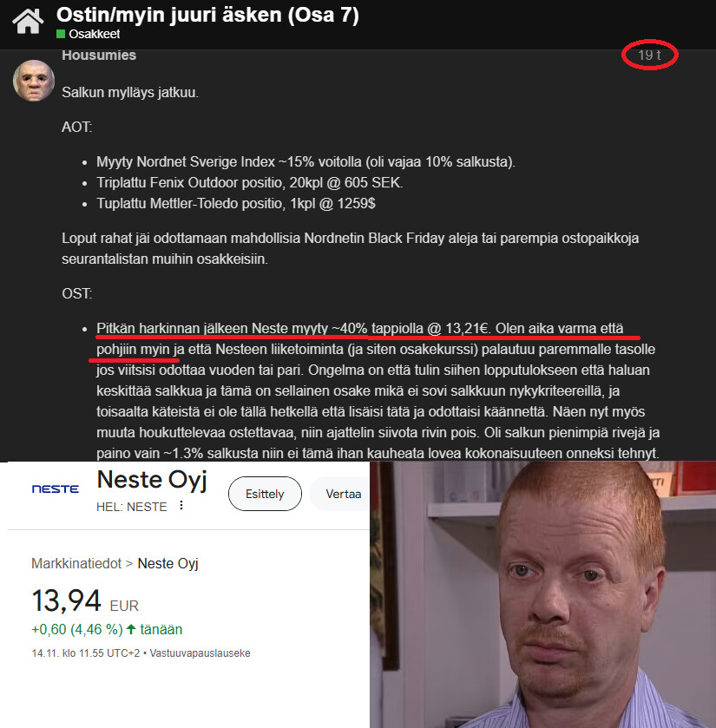Click the red-haired man photo
Image resolution: width=716 pixels, height=728 pixels.
tap(542, 594)
